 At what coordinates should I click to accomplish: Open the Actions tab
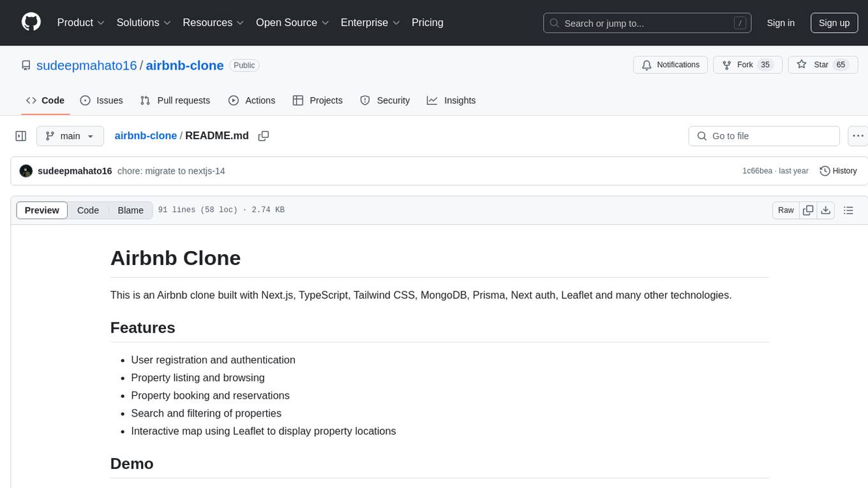pyautogui.click(x=251, y=100)
